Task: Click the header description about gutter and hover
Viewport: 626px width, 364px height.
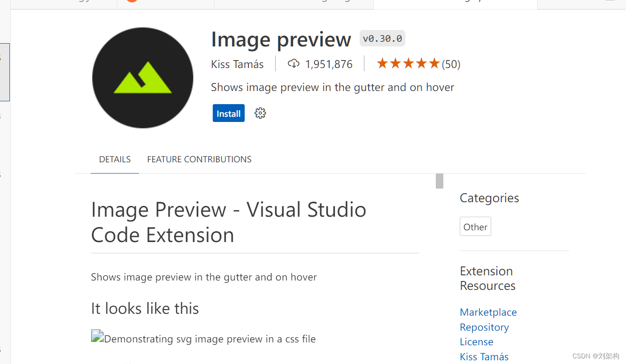Action: click(x=332, y=87)
